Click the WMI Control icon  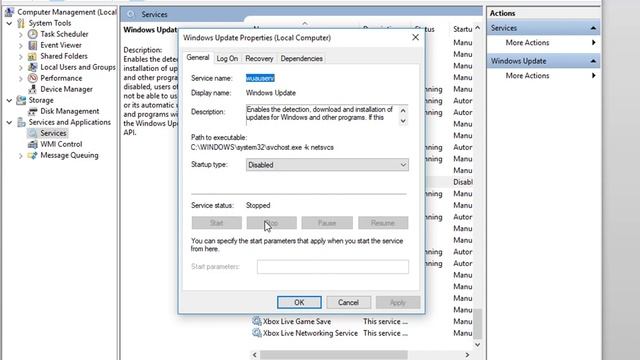tap(33, 144)
